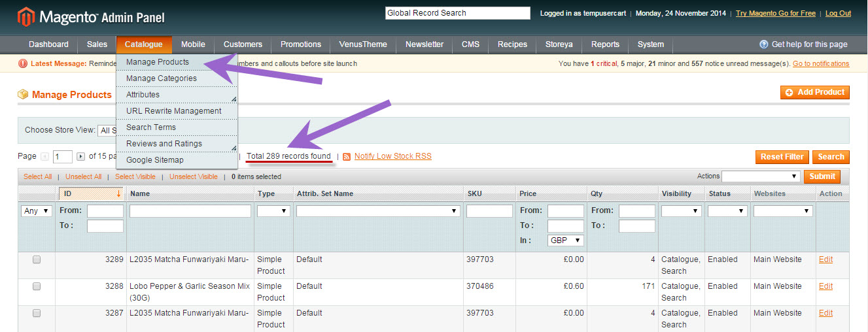This screenshot has width=868, height=332.
Task: Click the Unselect Visible link
Action: (x=194, y=176)
